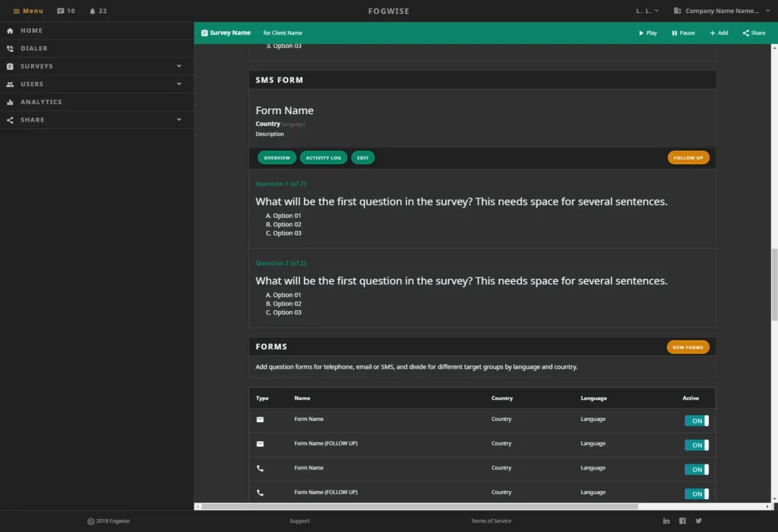778x532 pixels.
Task: Click the Language column header
Action: (593, 398)
